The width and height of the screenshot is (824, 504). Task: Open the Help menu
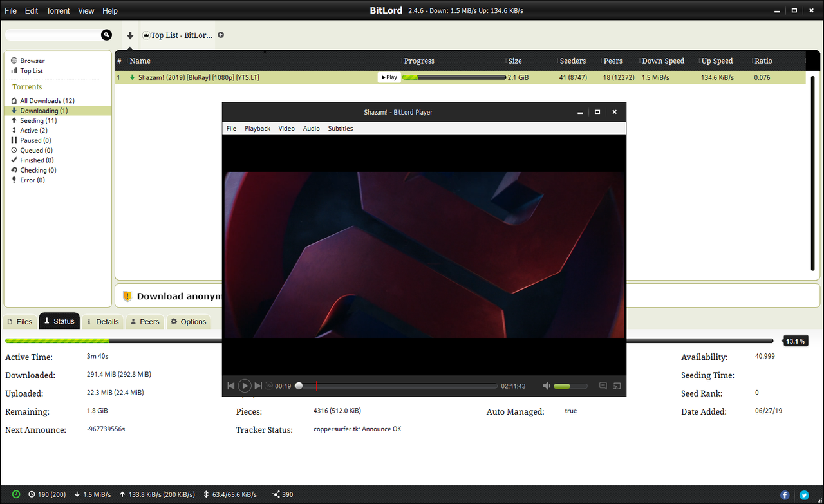(x=110, y=11)
